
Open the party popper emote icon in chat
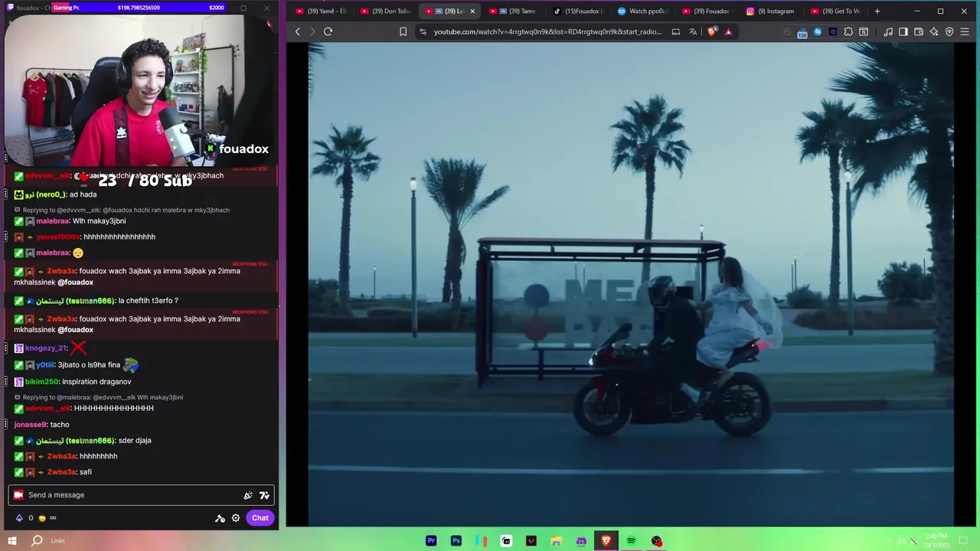click(248, 495)
